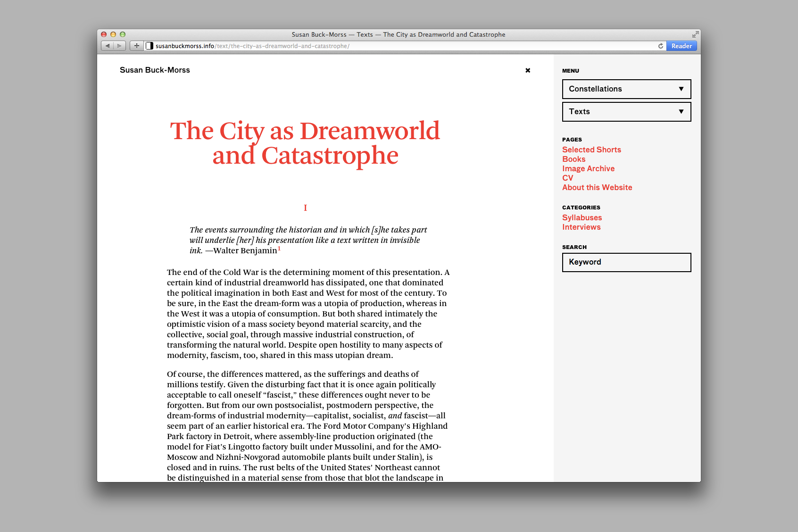Expand the Texts dropdown menu
The image size is (798, 532).
pyautogui.click(x=626, y=112)
